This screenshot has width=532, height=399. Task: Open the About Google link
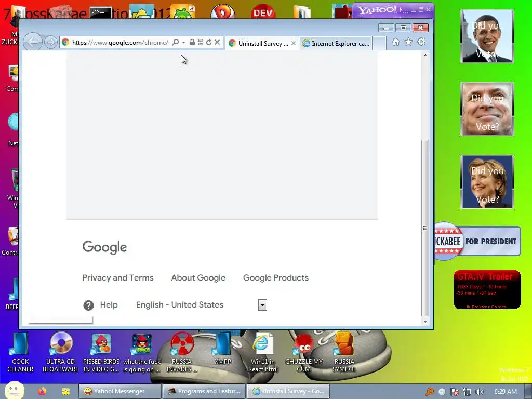point(198,278)
